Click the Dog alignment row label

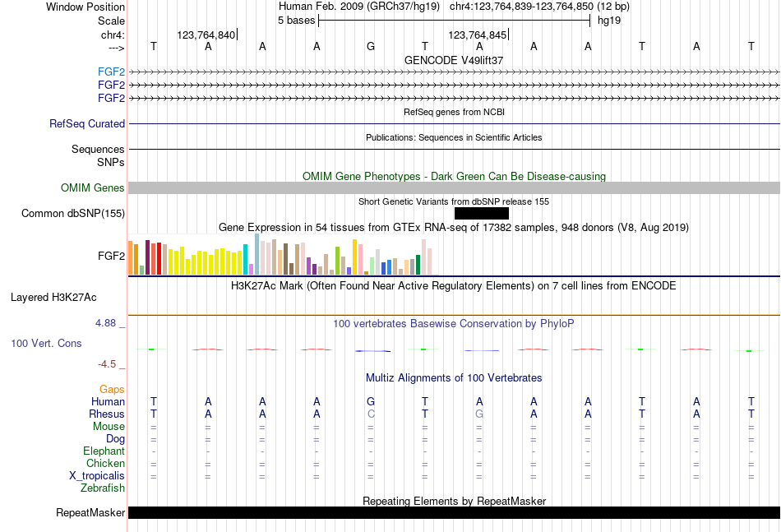[x=115, y=439]
